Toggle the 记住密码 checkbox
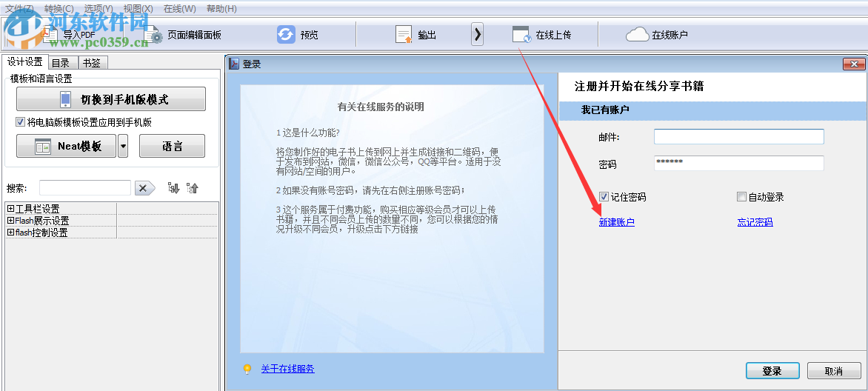This screenshot has width=868, height=391. (604, 196)
